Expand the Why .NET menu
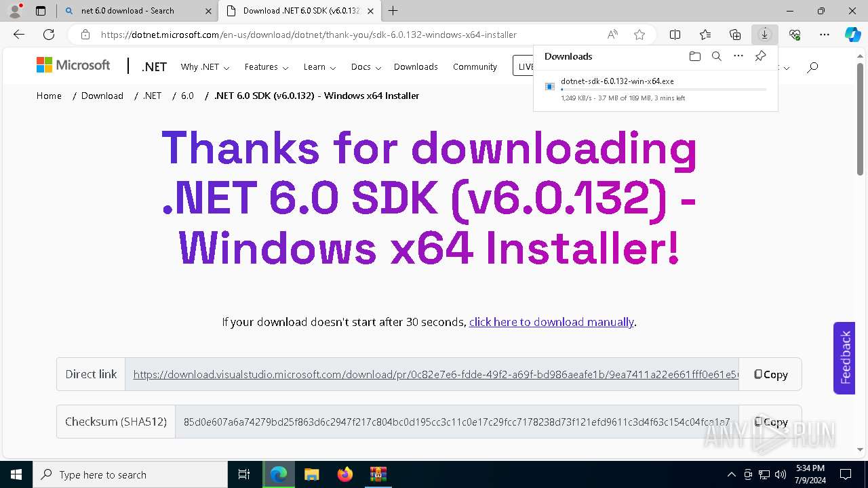This screenshot has width=868, height=488. [x=205, y=67]
